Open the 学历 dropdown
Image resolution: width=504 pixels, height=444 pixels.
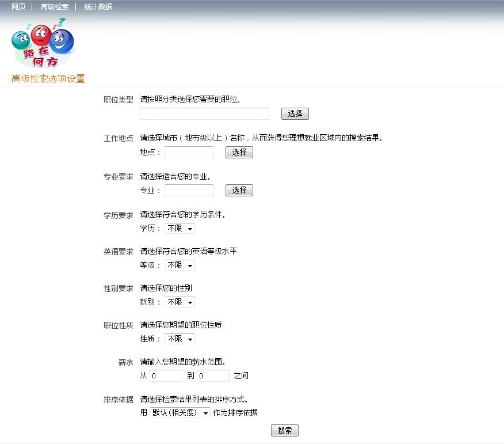(x=180, y=229)
